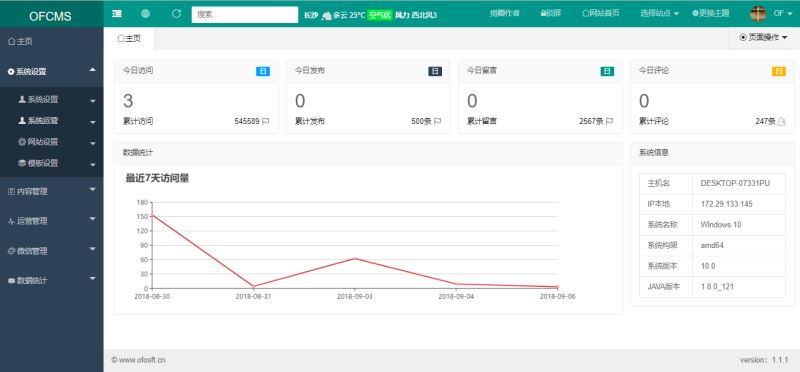Screen dimensions: 800x372
Task: Click the pulse icon beside 运营管理
Action: point(11,221)
